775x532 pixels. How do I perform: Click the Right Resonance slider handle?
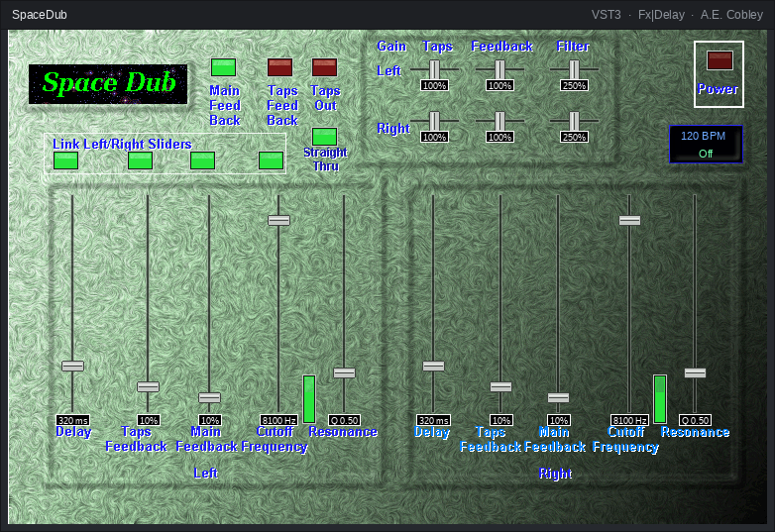point(695,372)
